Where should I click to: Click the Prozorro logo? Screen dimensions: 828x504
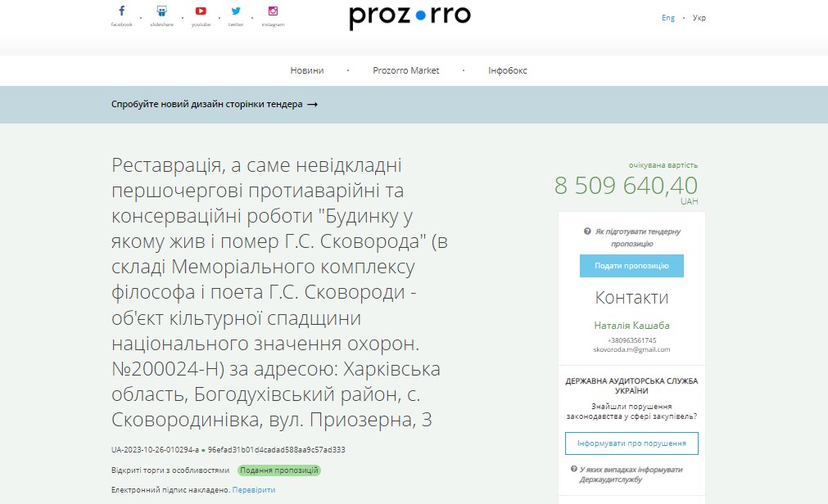[409, 17]
